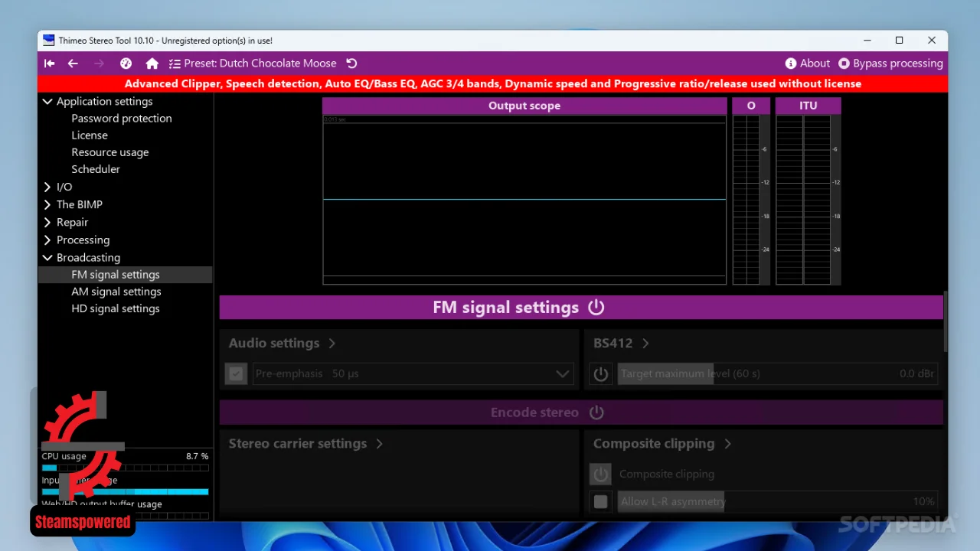
Task: Collapse the Application settings tree node
Action: (47, 101)
